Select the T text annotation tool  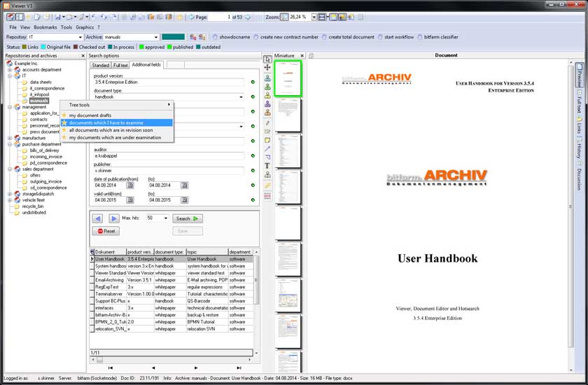[267, 166]
